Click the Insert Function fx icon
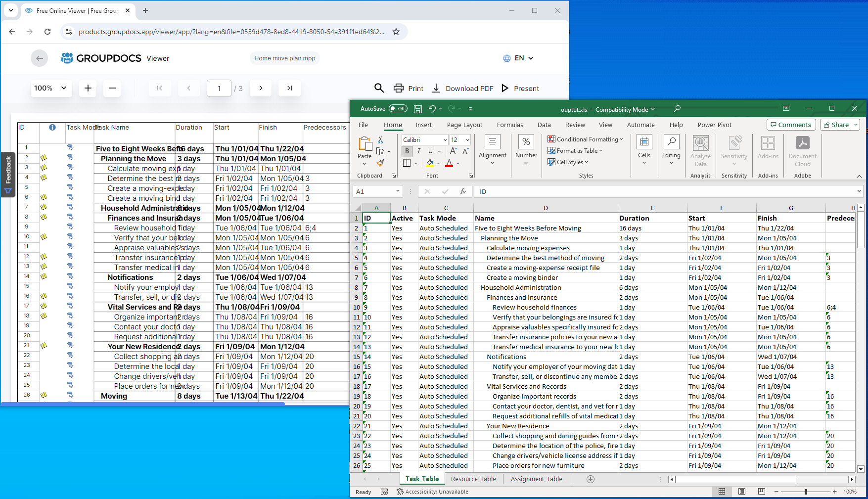This screenshot has height=499, width=868. pos(463,191)
